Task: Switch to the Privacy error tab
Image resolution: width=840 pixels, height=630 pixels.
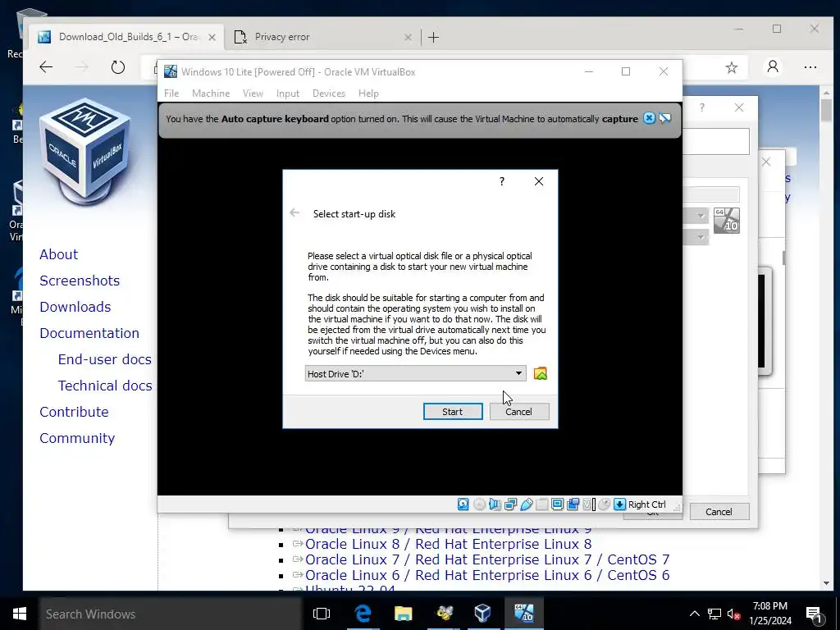Action: click(x=322, y=37)
